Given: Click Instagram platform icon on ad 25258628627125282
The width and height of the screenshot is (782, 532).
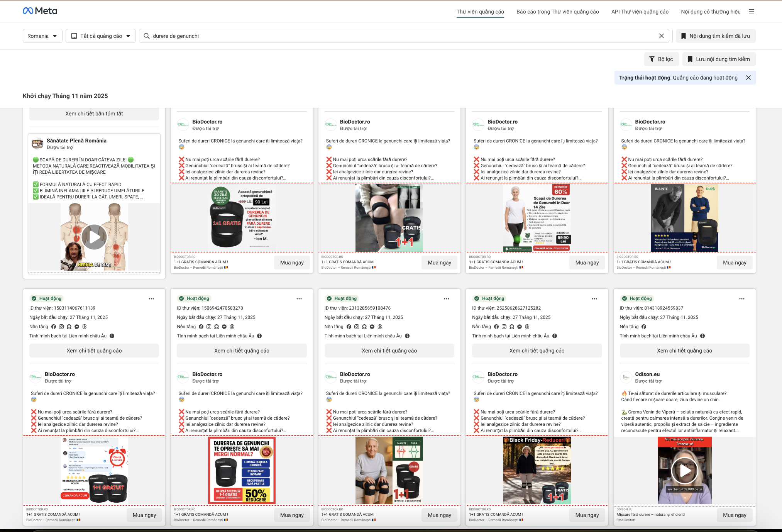Looking at the screenshot, I should (x=504, y=327).
